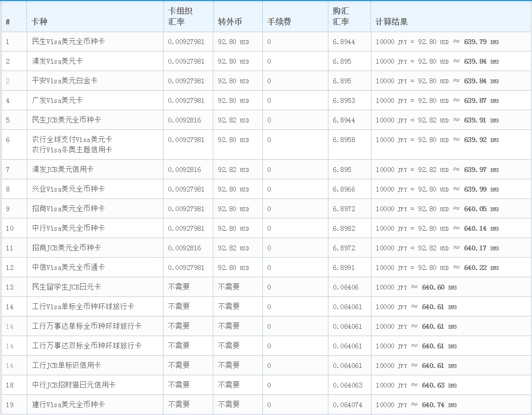Click purchase rate 6.8966
The width and height of the screenshot is (532, 415).
344,189
